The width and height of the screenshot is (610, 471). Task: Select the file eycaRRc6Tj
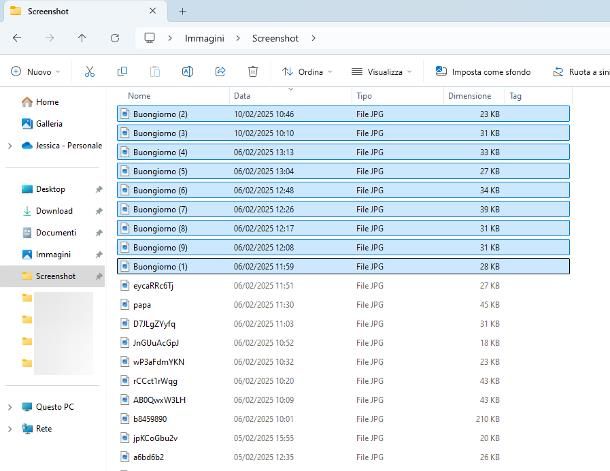point(343,285)
